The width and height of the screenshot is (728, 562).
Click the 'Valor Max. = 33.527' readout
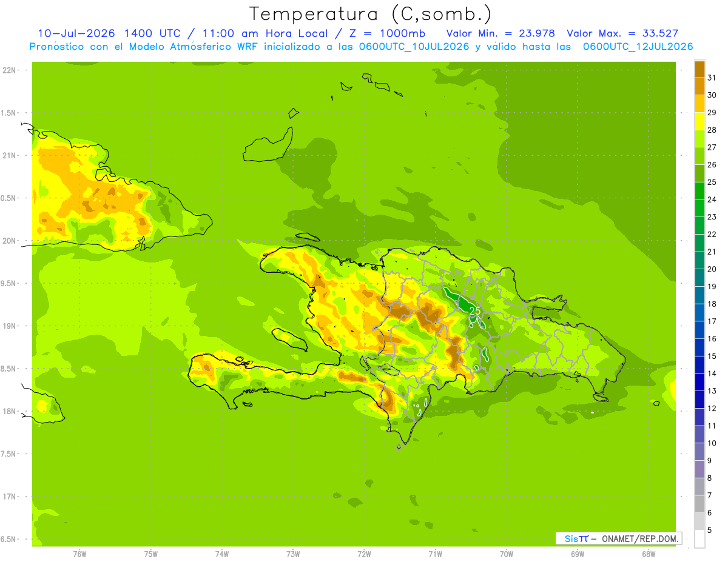(x=622, y=33)
